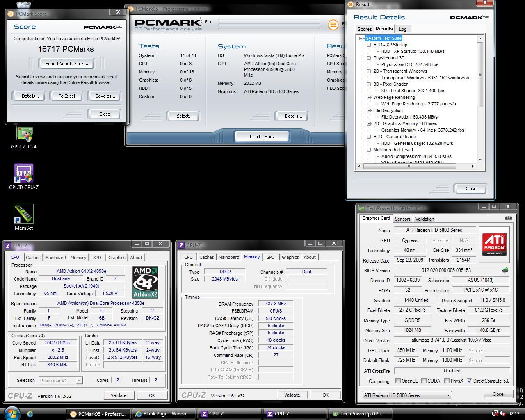Image resolution: width=525 pixels, height=420 pixels.
Task: Click the BIOS save chip icon in GPU-Z
Action: coord(505,270)
